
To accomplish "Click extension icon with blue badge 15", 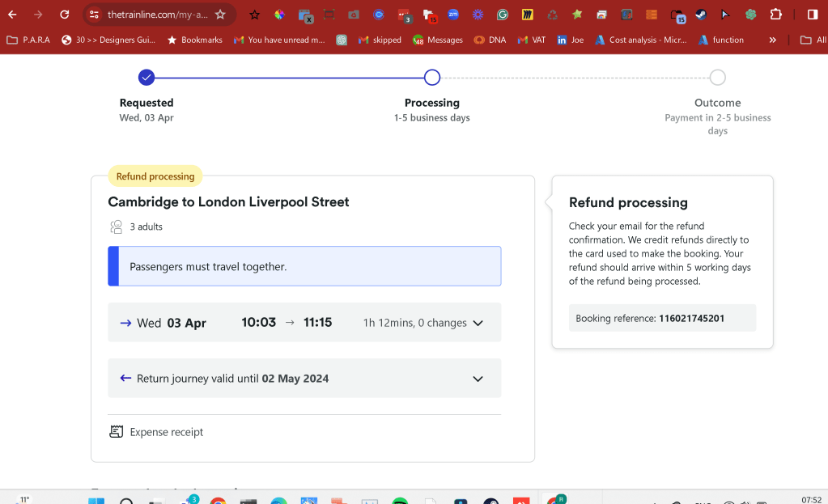I will [677, 16].
